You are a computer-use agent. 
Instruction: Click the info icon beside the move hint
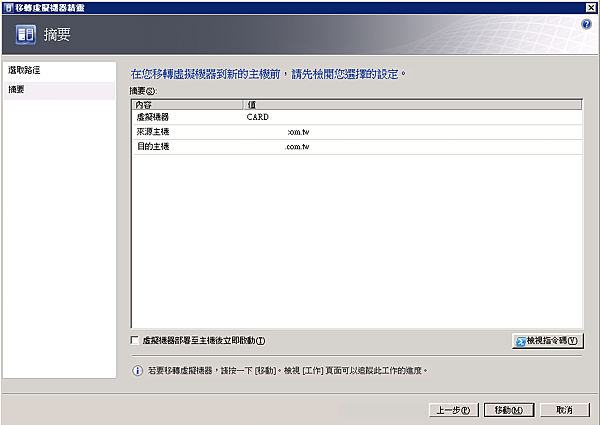click(137, 370)
